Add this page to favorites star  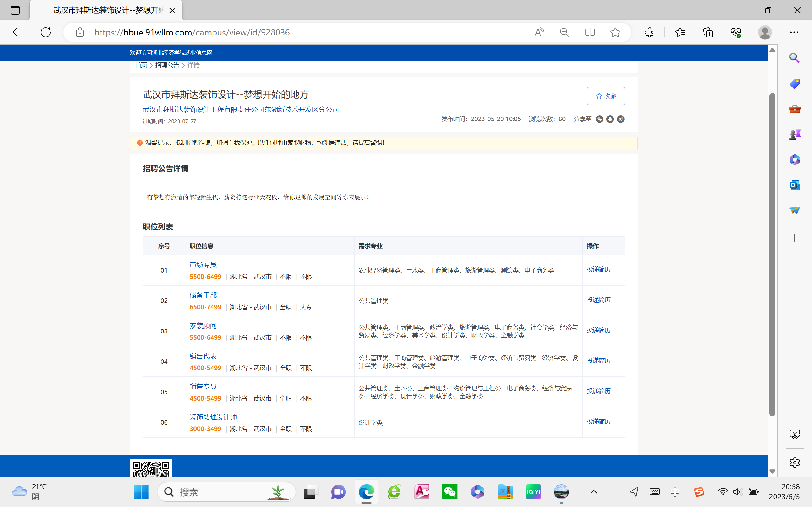pos(615,32)
